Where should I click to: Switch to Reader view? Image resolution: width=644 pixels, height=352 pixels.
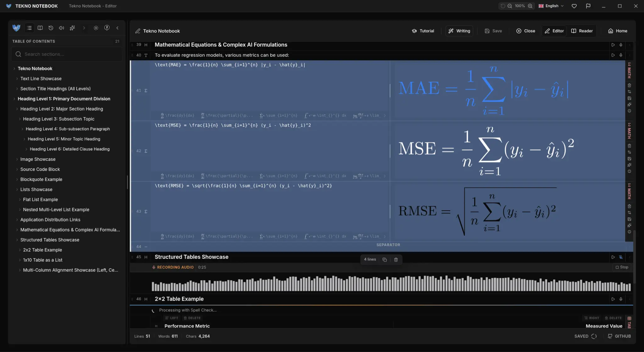[x=582, y=31]
